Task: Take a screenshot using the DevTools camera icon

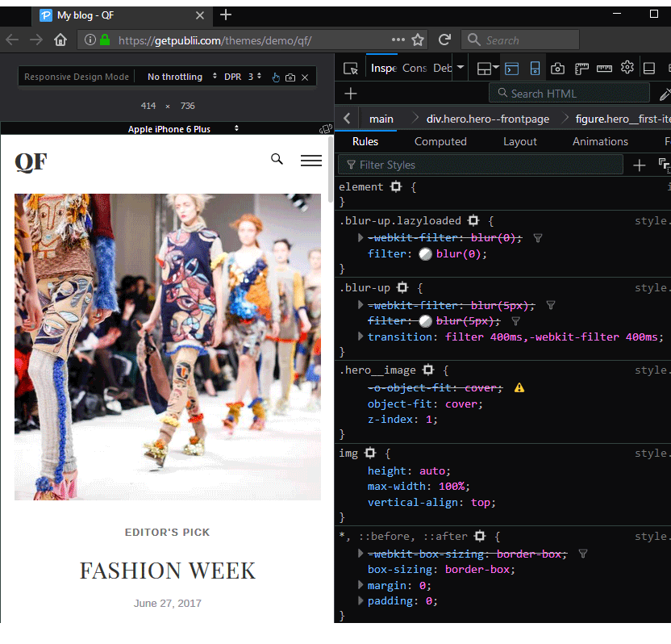Action: coord(557,68)
